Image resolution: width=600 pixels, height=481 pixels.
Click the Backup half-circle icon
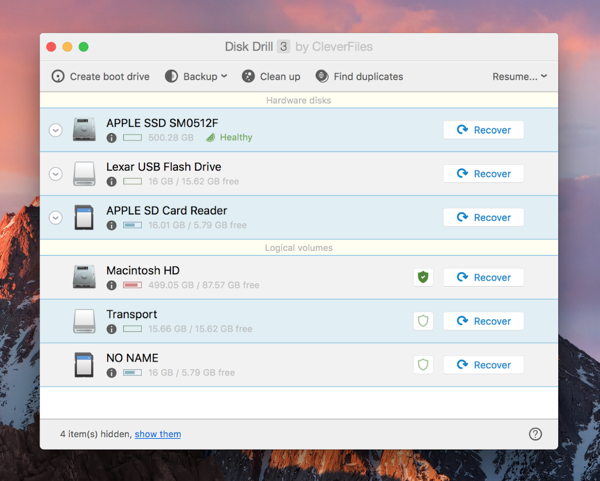[171, 77]
